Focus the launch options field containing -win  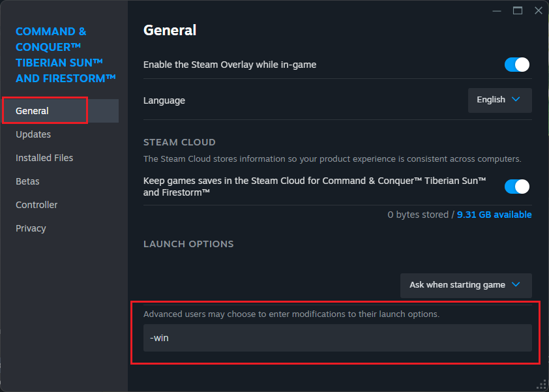tap(337, 338)
